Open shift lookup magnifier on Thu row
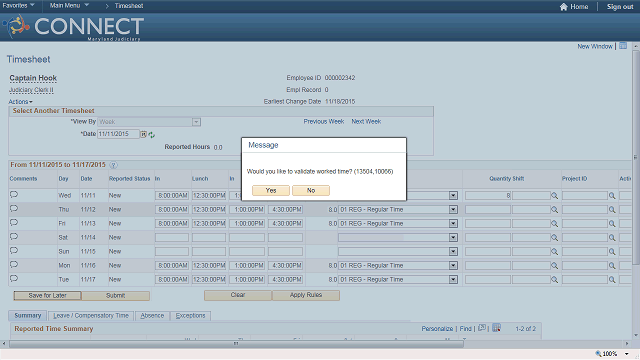 [x=554, y=209]
